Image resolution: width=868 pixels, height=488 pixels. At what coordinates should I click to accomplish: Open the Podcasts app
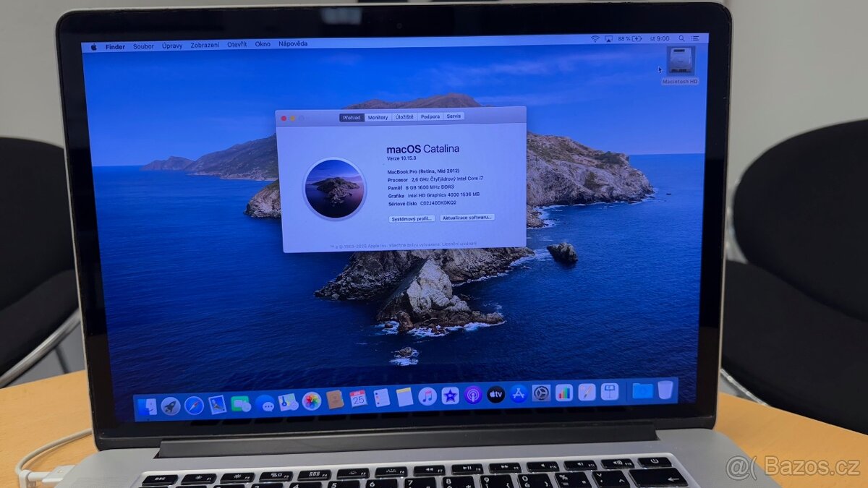(472, 396)
